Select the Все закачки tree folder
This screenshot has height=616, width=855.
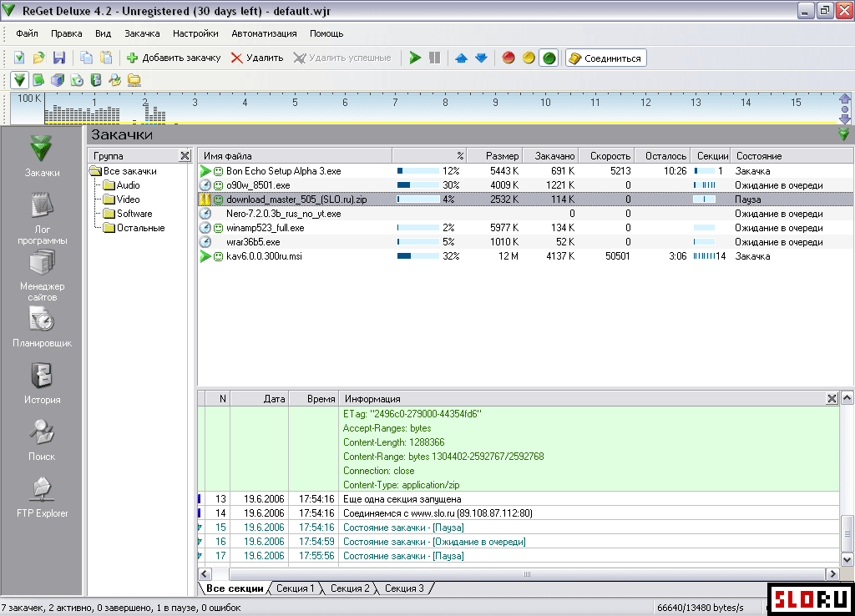(x=124, y=171)
